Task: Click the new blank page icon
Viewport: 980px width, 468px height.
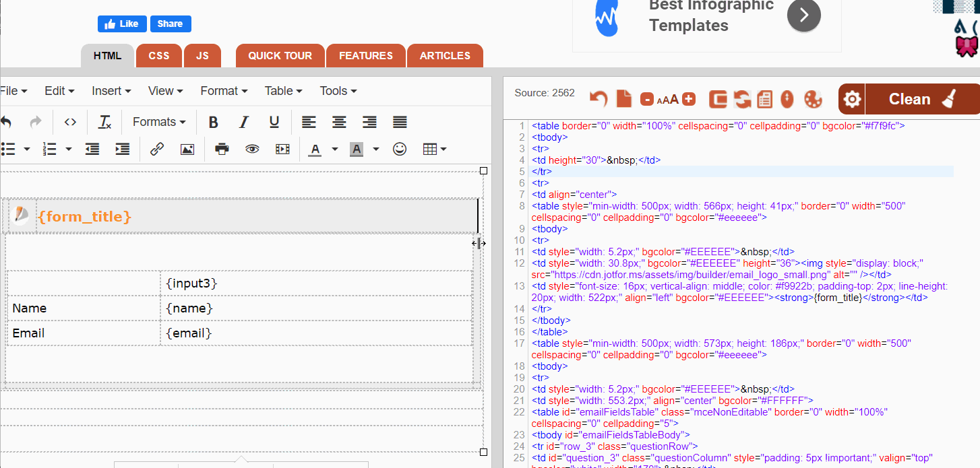Action: click(x=624, y=99)
